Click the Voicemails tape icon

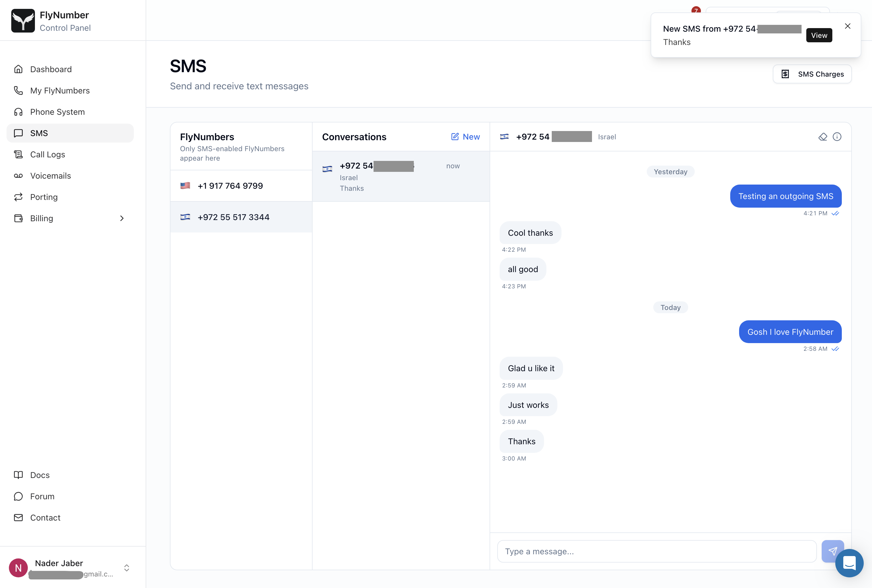click(18, 176)
